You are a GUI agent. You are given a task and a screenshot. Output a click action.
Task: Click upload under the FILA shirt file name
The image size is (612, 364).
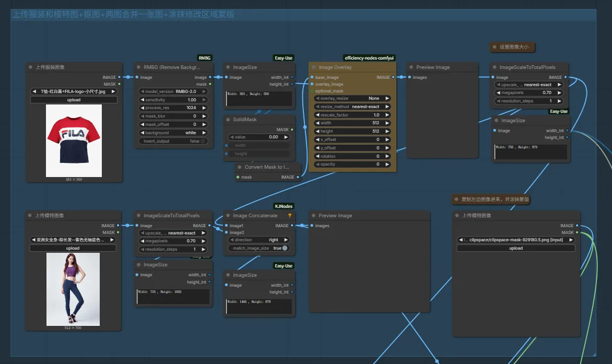pyautogui.click(x=74, y=100)
